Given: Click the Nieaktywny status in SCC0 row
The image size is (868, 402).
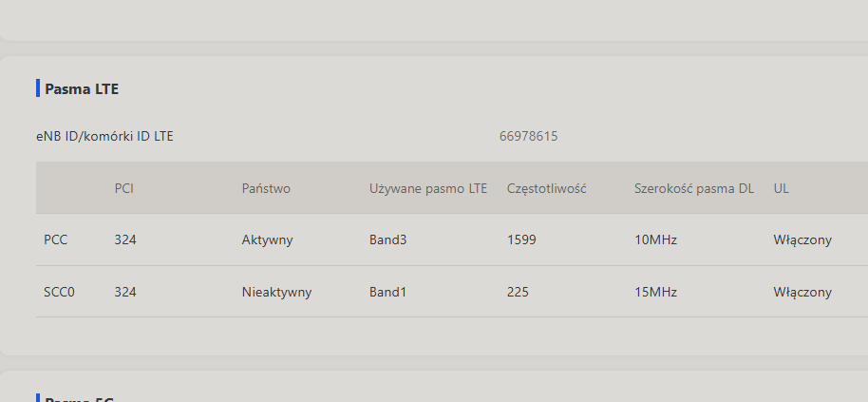Looking at the screenshot, I should (276, 292).
